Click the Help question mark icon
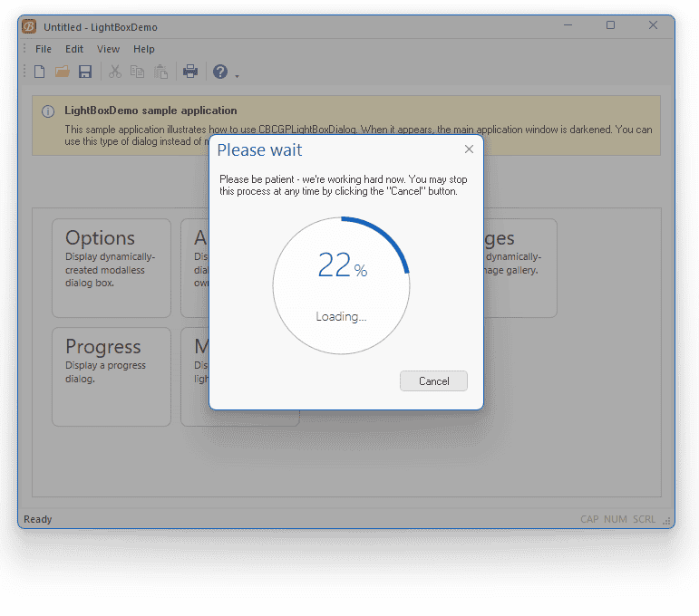The height and width of the screenshot is (616, 699). click(220, 72)
